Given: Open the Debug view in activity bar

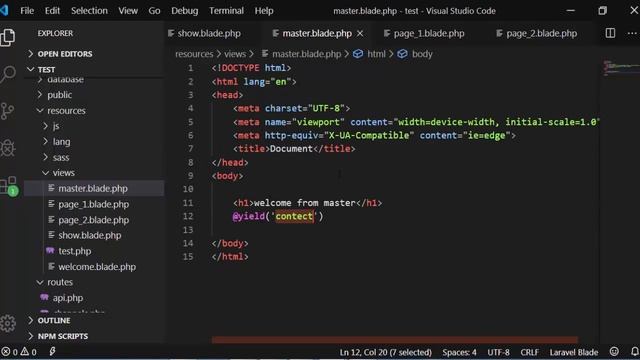Looking at the screenshot, I should pyautogui.click(x=7, y=148).
